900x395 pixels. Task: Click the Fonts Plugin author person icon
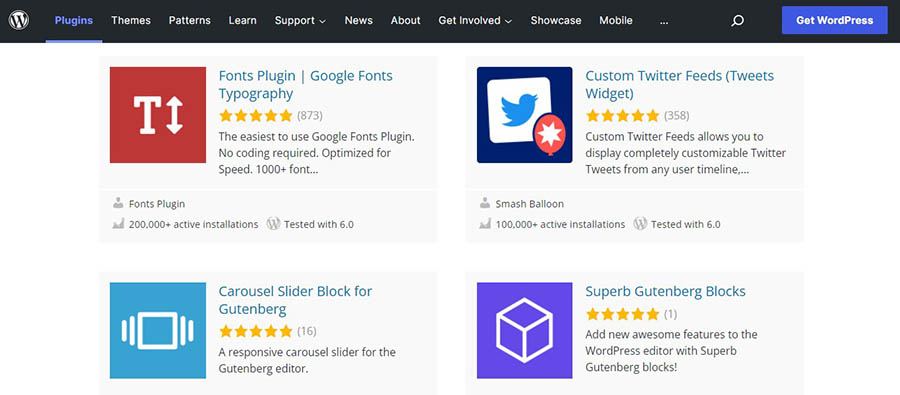tap(118, 203)
